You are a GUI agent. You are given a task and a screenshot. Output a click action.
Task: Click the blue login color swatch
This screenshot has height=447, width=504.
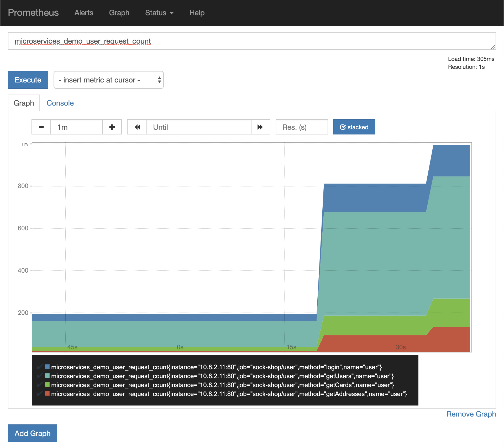(47, 367)
